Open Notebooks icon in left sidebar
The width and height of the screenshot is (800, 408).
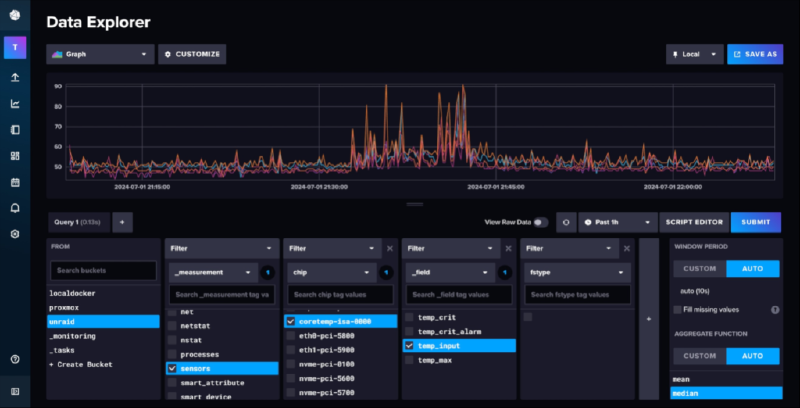pyautogui.click(x=15, y=129)
